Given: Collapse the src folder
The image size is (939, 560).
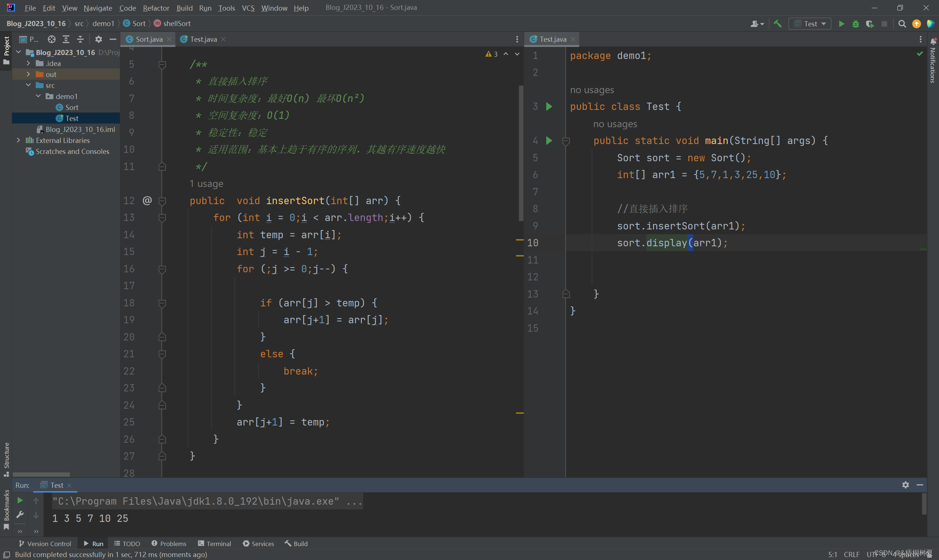Looking at the screenshot, I should tap(28, 85).
